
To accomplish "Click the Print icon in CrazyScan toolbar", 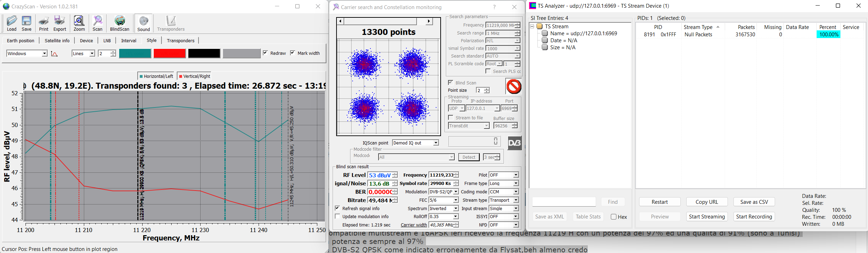I will (44, 23).
